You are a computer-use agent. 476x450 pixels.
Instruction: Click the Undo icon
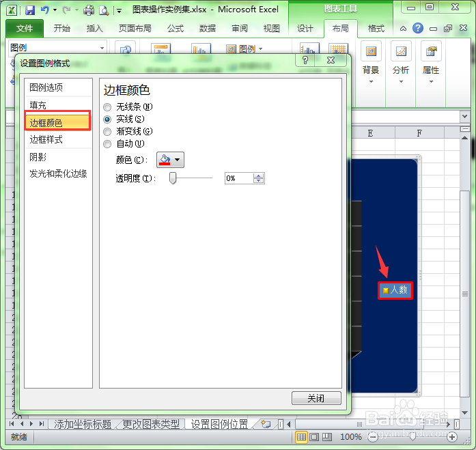click(45, 10)
